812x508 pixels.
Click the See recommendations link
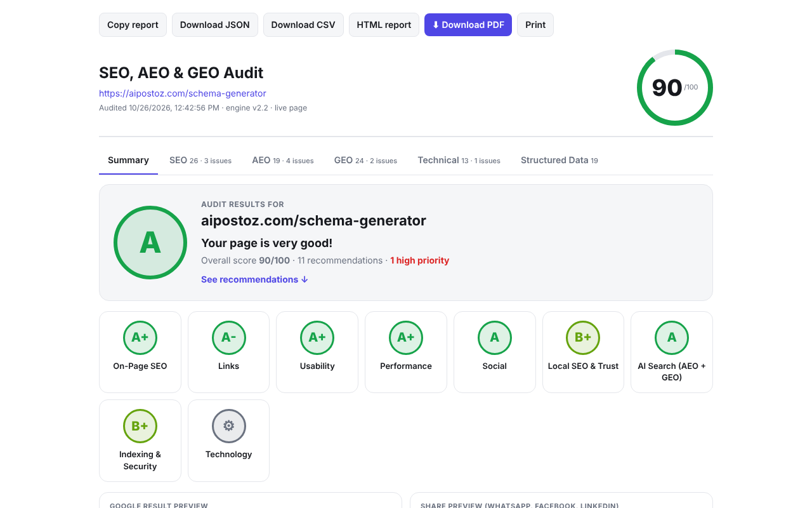click(254, 279)
